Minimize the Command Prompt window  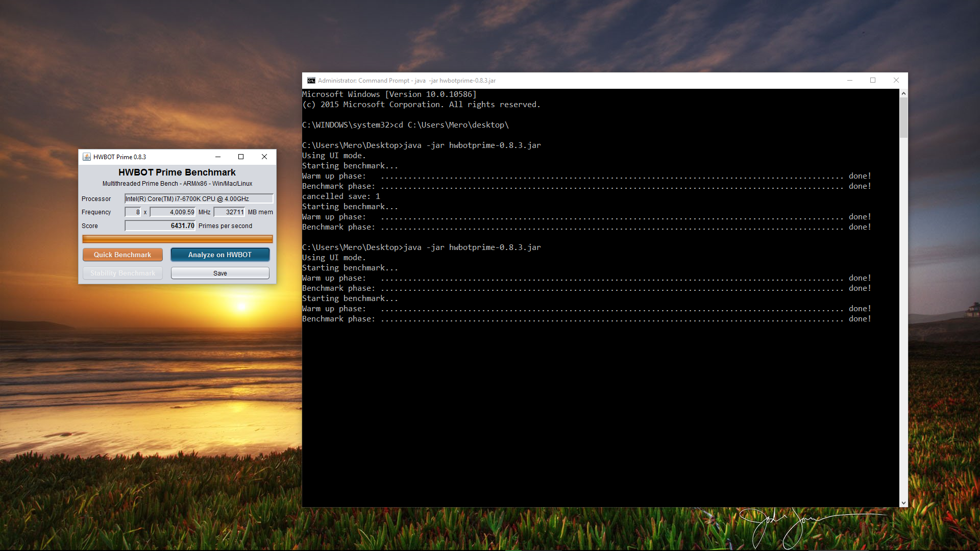(850, 80)
